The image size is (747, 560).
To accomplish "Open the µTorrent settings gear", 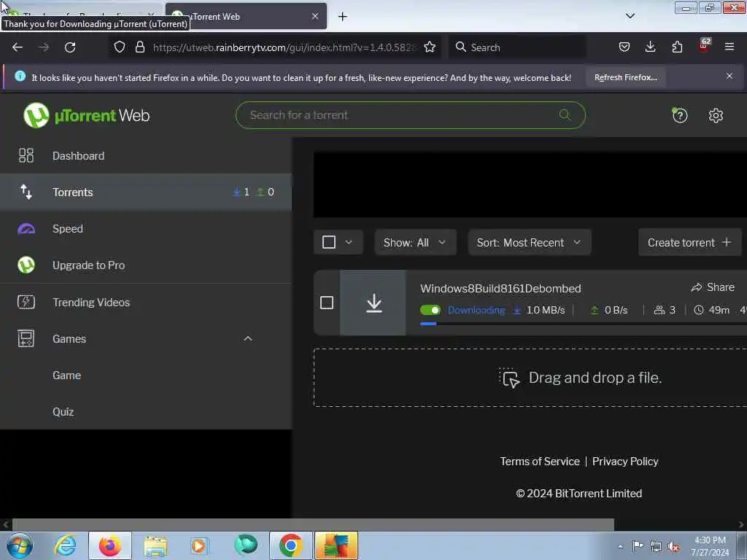I will click(x=716, y=115).
